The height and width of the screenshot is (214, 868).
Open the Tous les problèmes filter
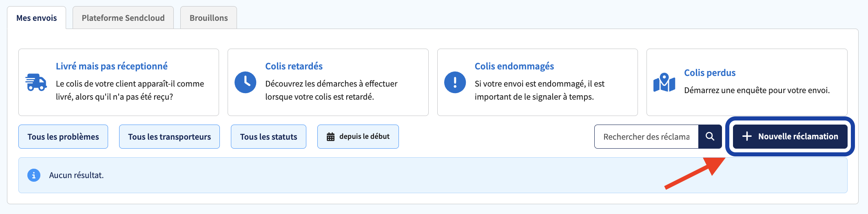click(x=63, y=136)
